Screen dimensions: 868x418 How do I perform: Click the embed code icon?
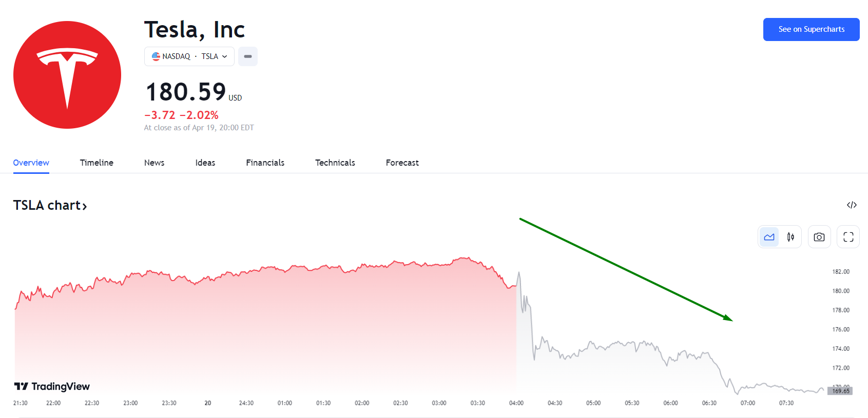852,205
